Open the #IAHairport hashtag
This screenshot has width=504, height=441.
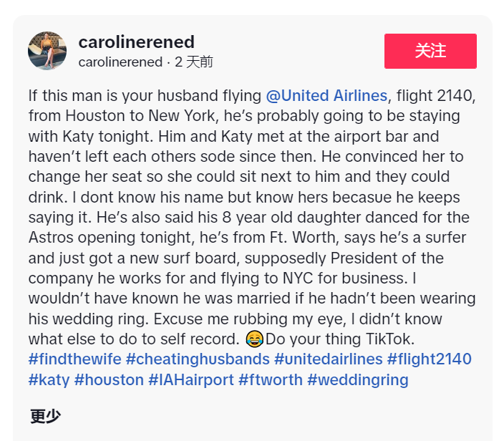191,380
